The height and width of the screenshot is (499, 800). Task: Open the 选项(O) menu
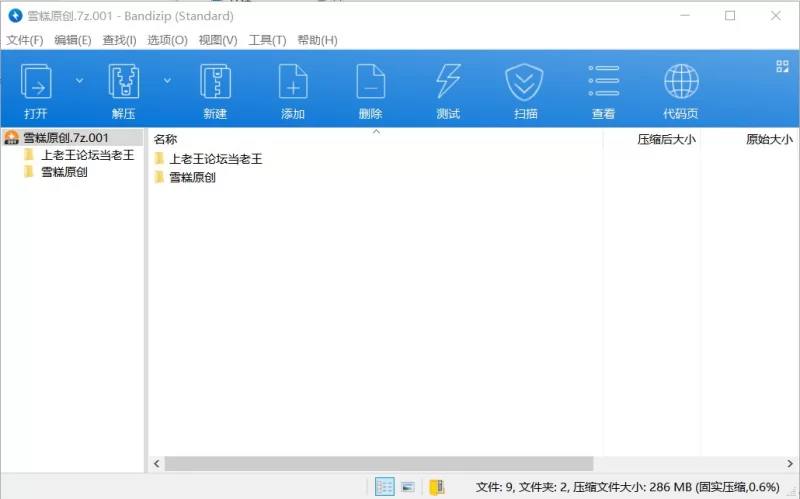pos(167,40)
